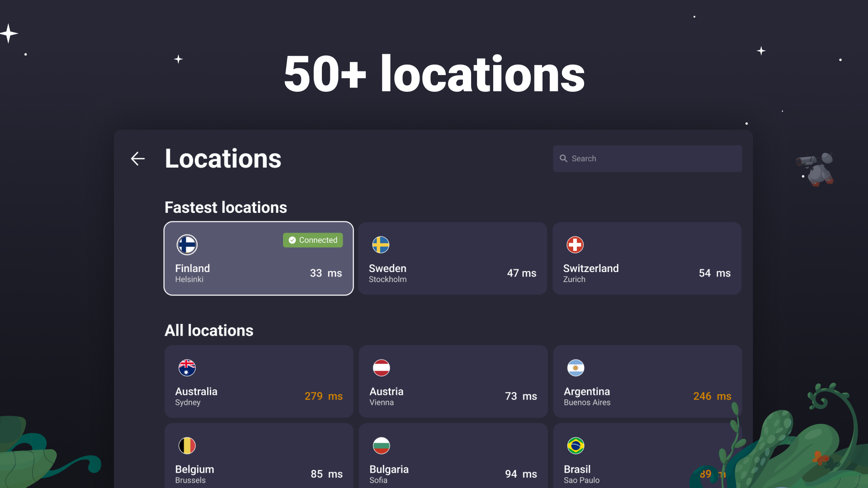Select the Austria Vienna location
Screen dimensions: 868x488
point(453,381)
